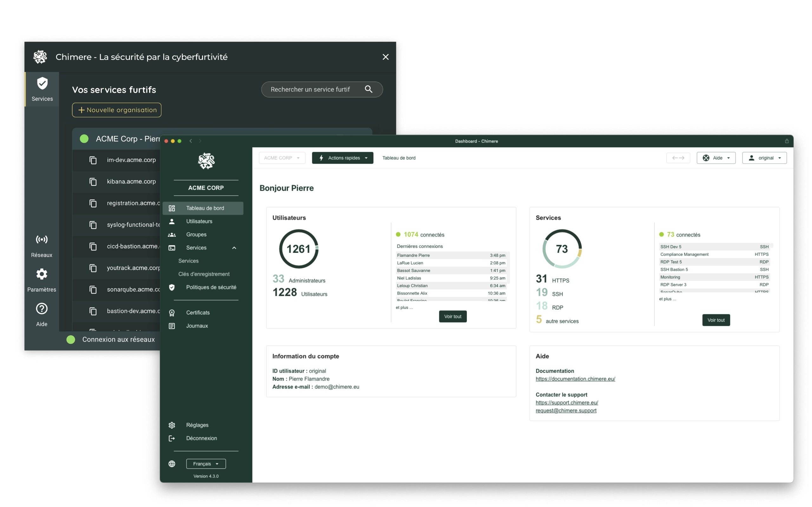Open the Réseaux panel icon
Image resolution: width=812 pixels, height=507 pixels.
tap(42, 240)
